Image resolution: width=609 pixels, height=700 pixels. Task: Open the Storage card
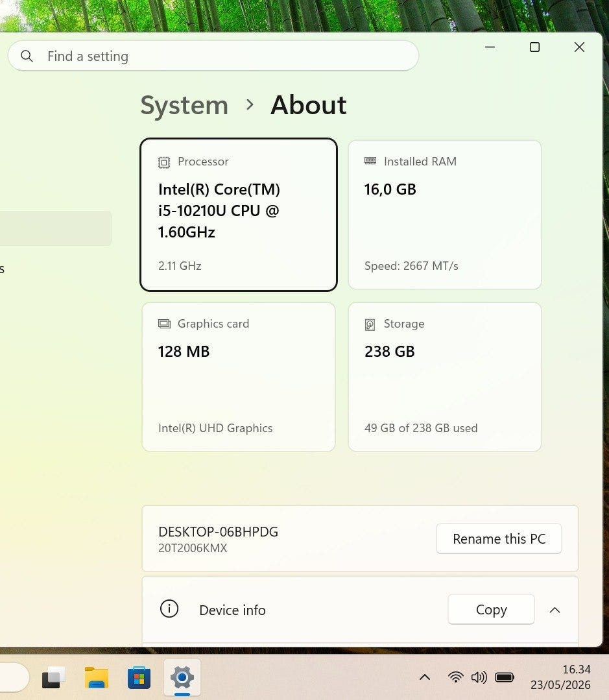[445, 377]
